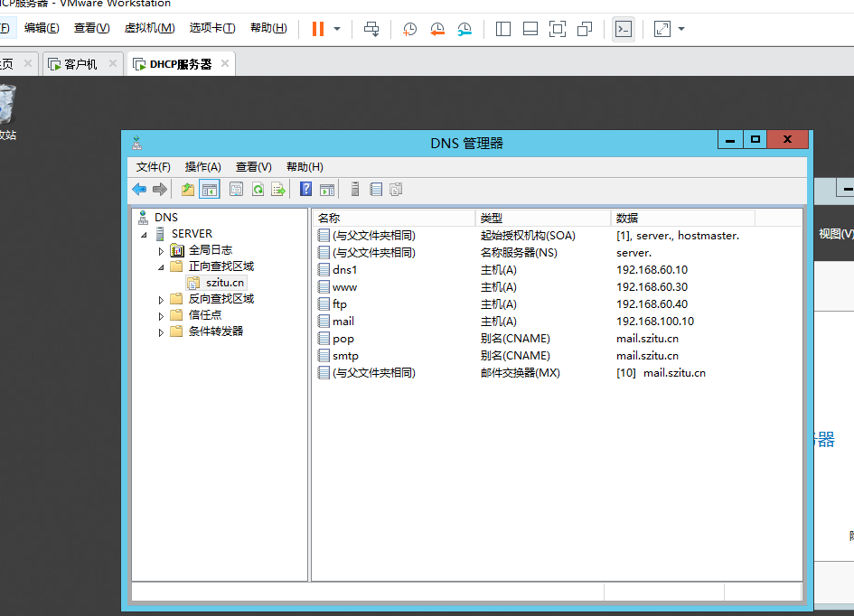This screenshot has height=616, width=854.
Task: Open the VMware snapshot manager
Action: 465,28
